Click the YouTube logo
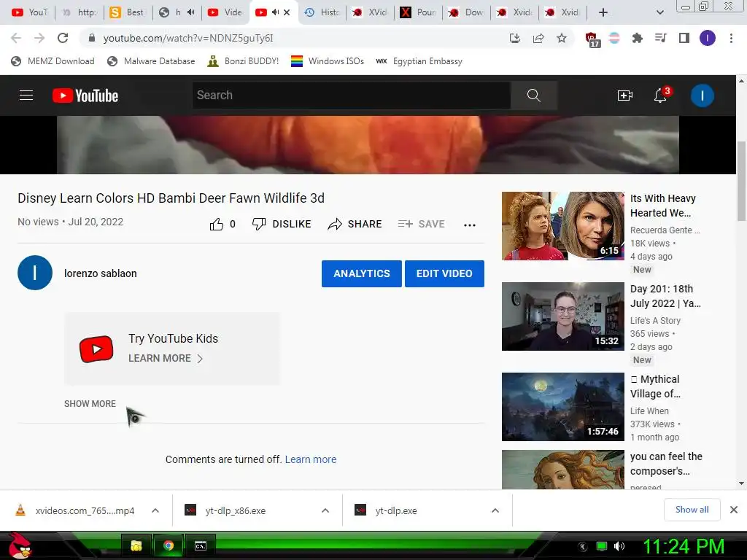 click(x=85, y=96)
